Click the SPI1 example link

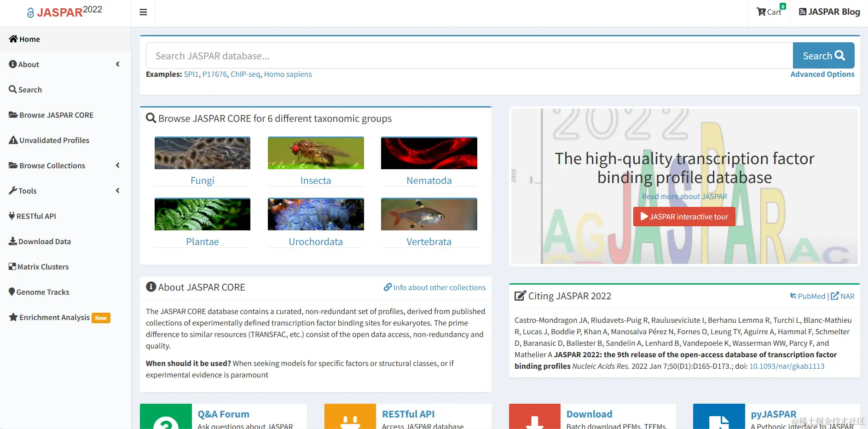191,74
